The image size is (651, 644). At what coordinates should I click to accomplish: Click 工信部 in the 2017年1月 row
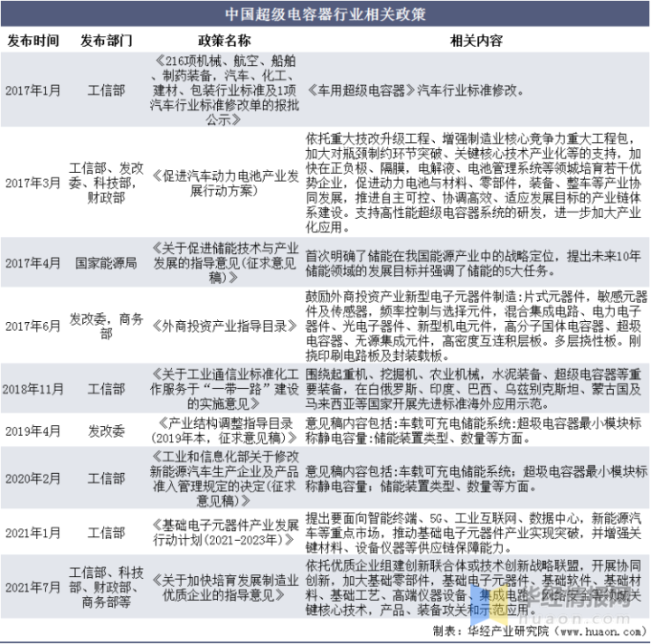107,90
